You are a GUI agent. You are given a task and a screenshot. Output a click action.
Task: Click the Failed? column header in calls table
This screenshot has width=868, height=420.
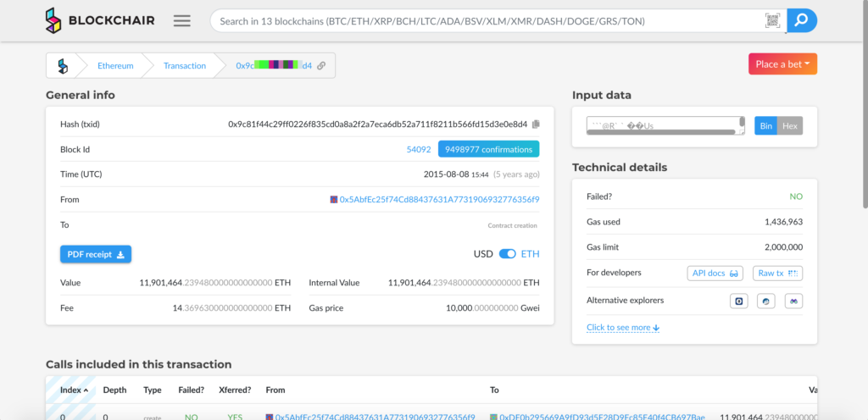pyautogui.click(x=191, y=390)
